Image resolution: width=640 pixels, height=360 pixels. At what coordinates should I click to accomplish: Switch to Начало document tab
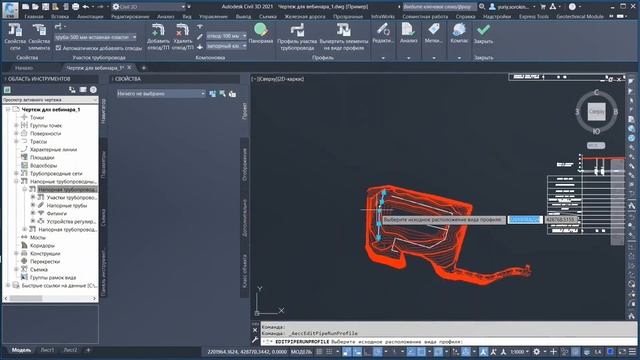click(x=24, y=68)
